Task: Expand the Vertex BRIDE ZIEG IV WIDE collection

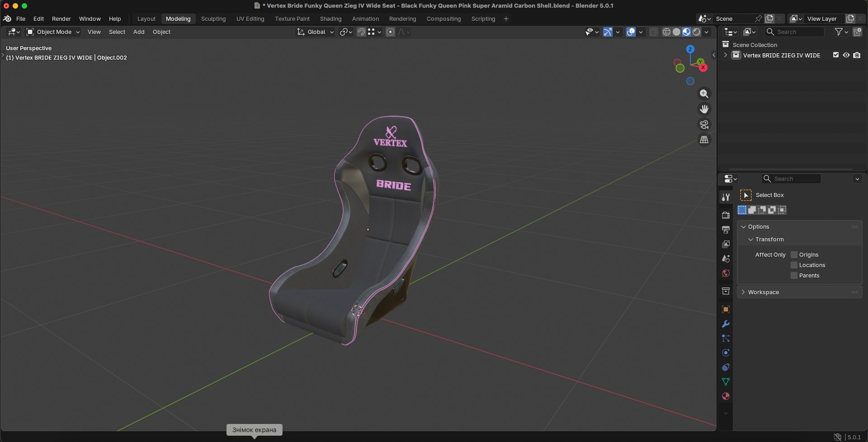Action: [726, 55]
